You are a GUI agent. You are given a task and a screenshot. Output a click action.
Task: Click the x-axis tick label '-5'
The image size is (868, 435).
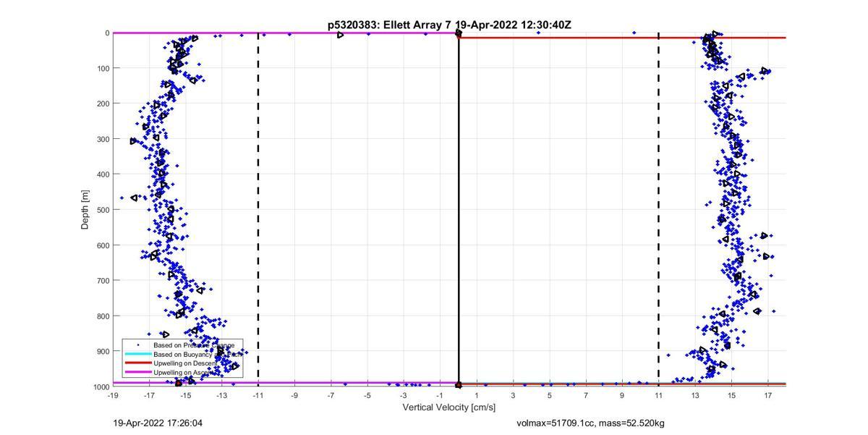(x=367, y=396)
